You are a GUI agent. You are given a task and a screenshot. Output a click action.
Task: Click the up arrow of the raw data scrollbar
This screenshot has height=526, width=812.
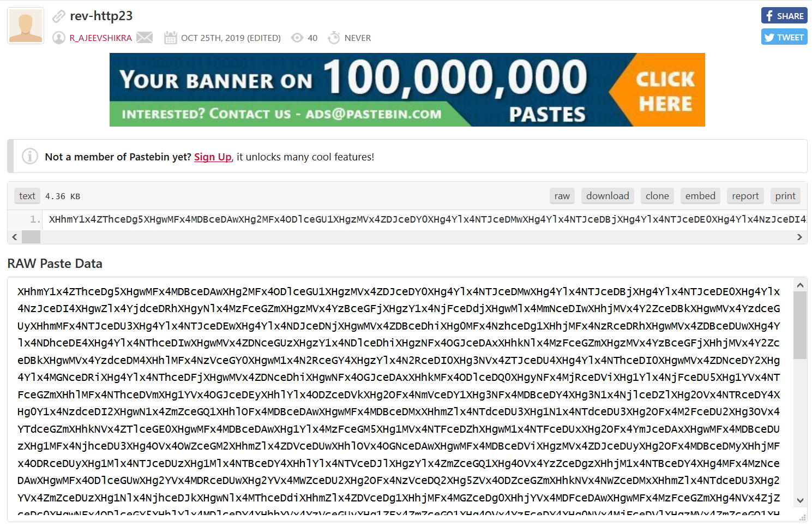click(x=800, y=285)
